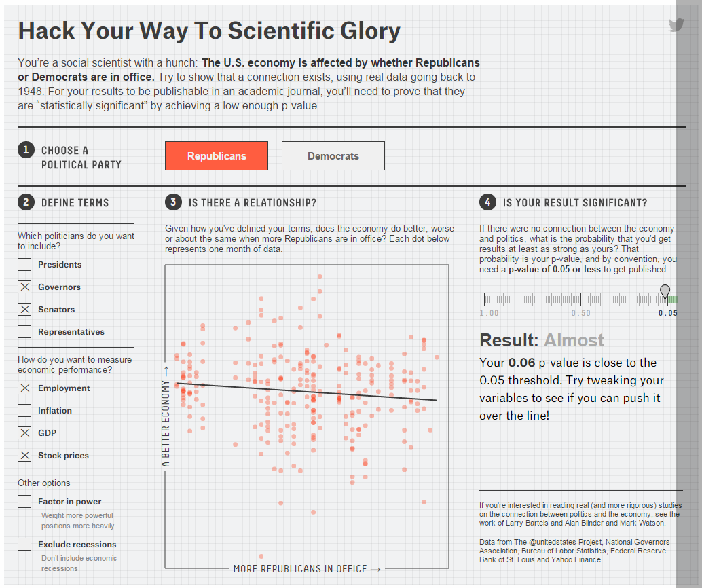This screenshot has width=702, height=588.
Task: Toggle off the Stock prices checkbox
Action: 24,456
